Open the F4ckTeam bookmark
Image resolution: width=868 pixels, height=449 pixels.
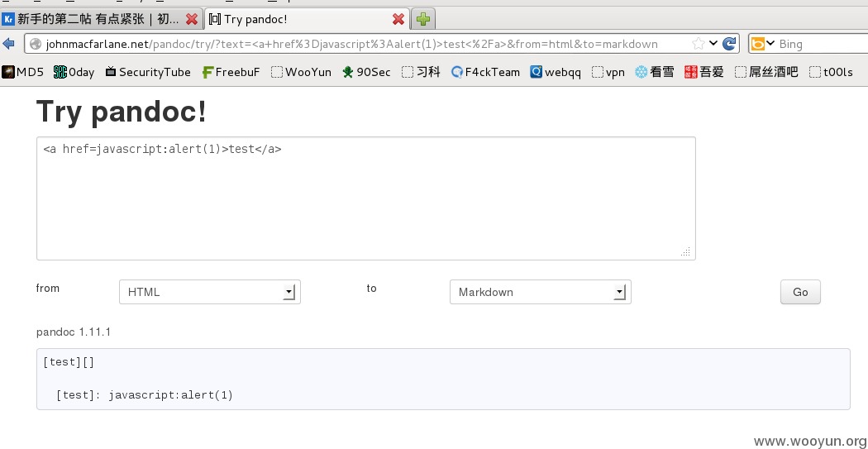pos(485,72)
